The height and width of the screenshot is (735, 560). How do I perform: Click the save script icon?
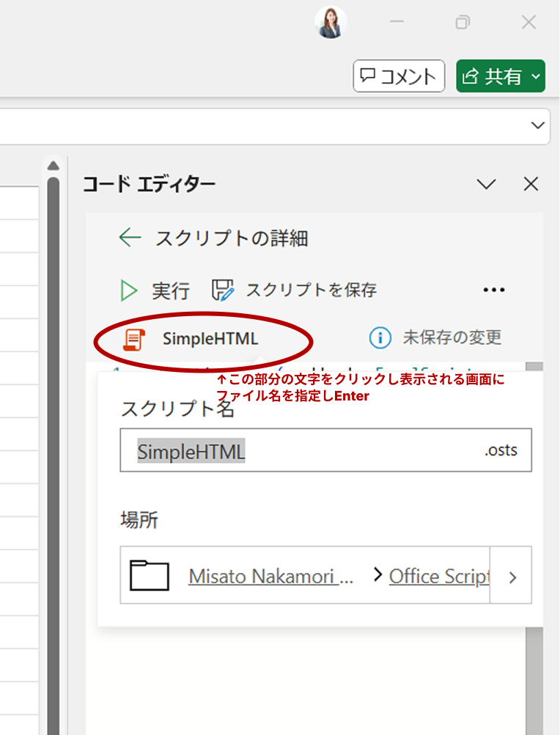(x=223, y=290)
